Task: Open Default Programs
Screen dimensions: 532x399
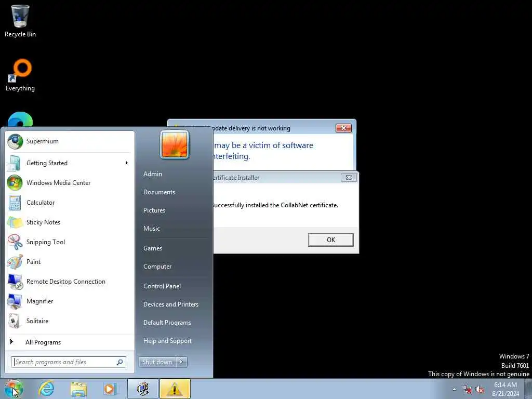Action: point(167,323)
